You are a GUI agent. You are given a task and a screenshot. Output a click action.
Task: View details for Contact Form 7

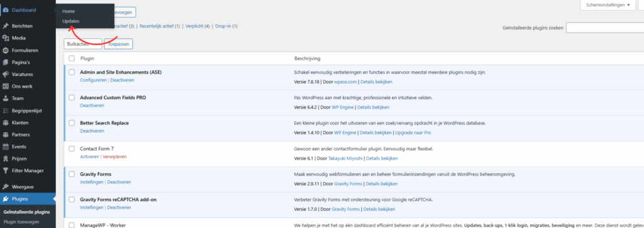point(382,158)
